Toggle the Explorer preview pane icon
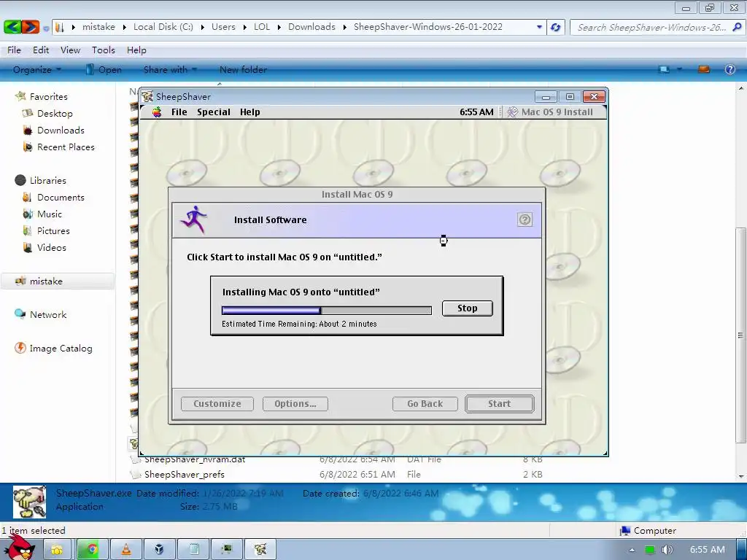This screenshot has width=747, height=560. (x=704, y=69)
